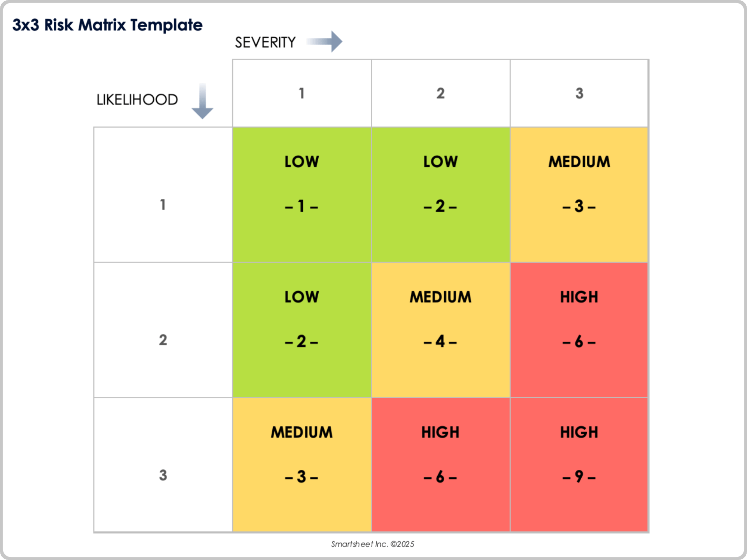
Task: Click the SEVERITY axis label
Action: [265, 42]
